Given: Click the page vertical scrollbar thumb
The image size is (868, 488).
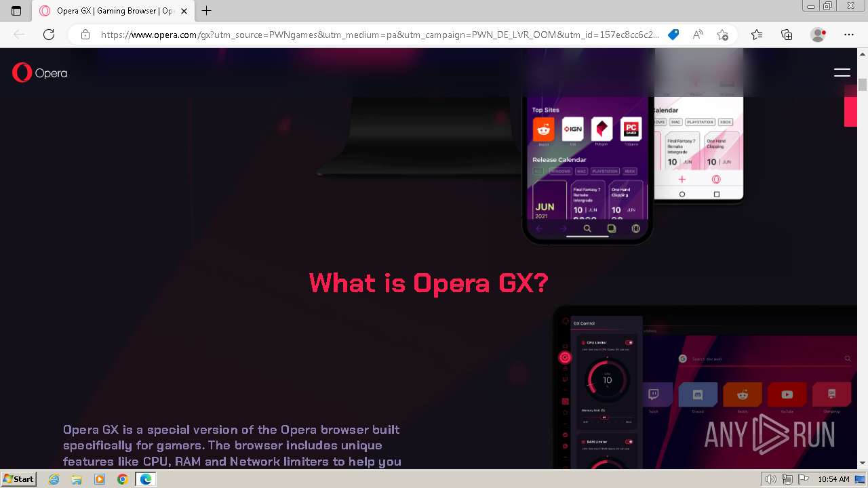Looking at the screenshot, I should coord(863,85).
